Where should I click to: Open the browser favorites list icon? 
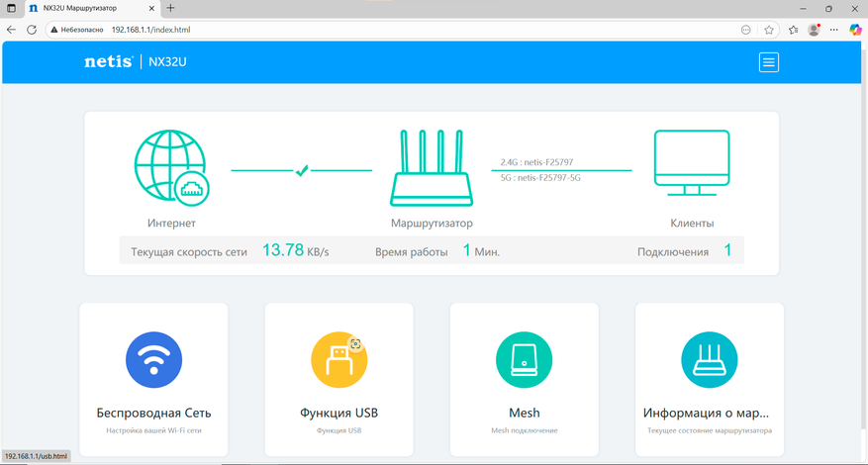793,30
